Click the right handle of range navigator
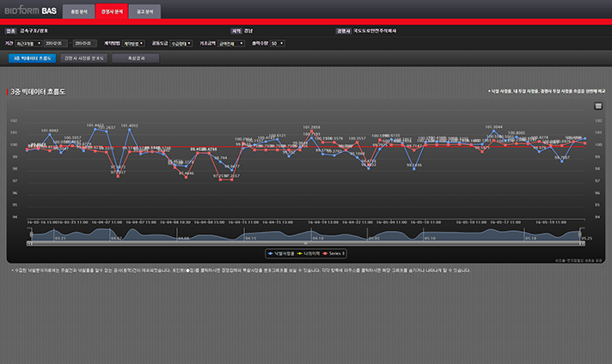The height and width of the screenshot is (364, 612). pyautogui.click(x=580, y=234)
